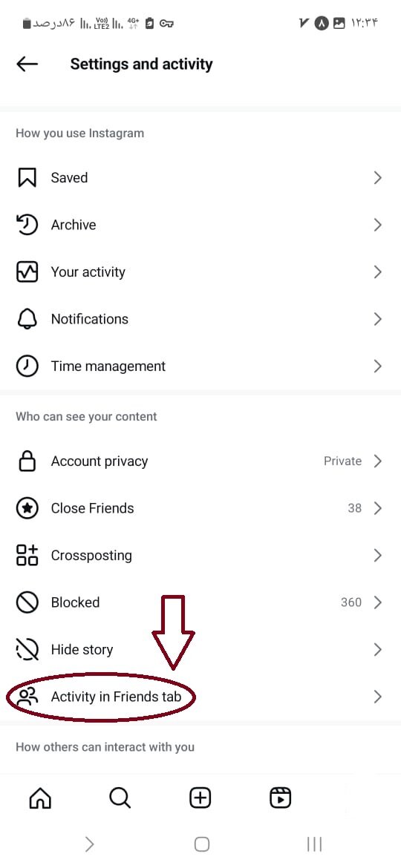This screenshot has height=868, width=401.
Task: Tap the create new post plus button
Action: (200, 798)
